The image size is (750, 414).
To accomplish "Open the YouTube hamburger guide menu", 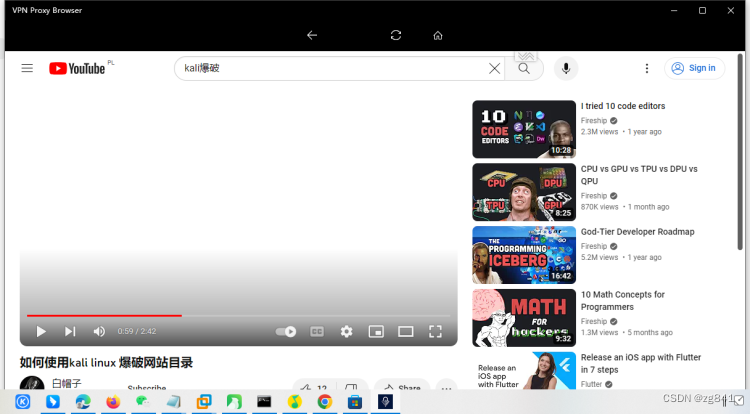I will (27, 68).
